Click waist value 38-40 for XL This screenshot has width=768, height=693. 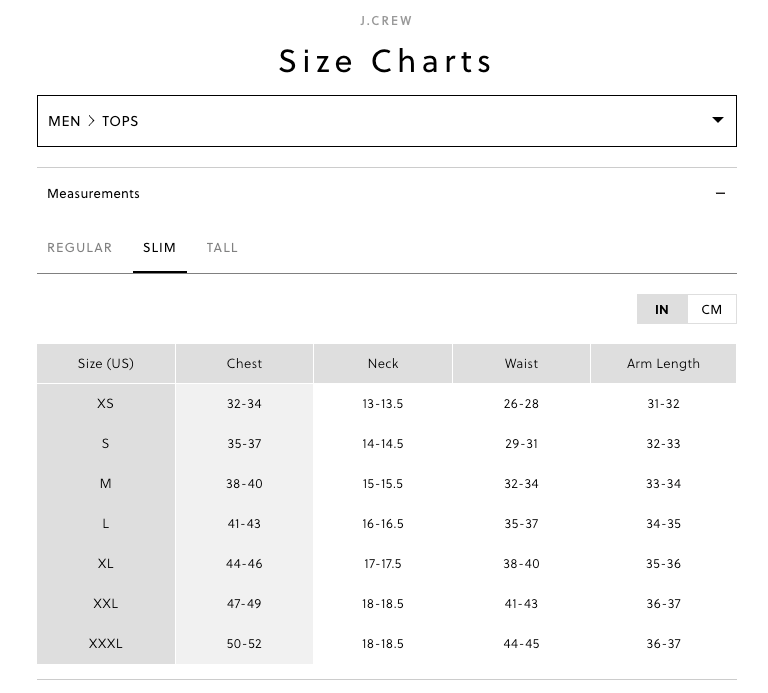click(x=521, y=564)
